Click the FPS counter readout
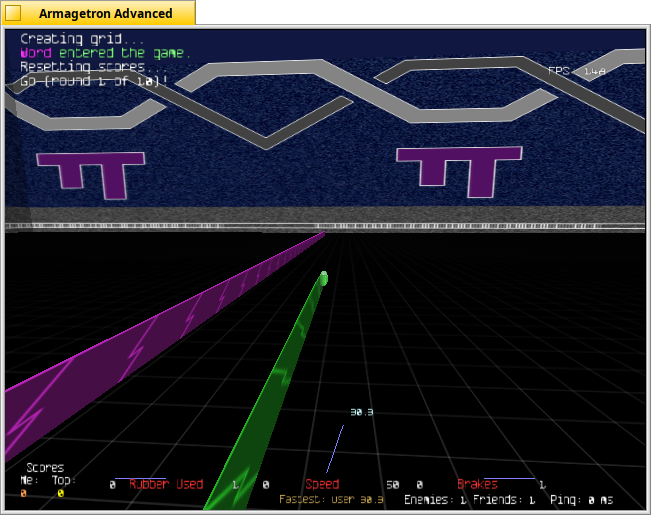The width and height of the screenshot is (651, 515). 577,71
